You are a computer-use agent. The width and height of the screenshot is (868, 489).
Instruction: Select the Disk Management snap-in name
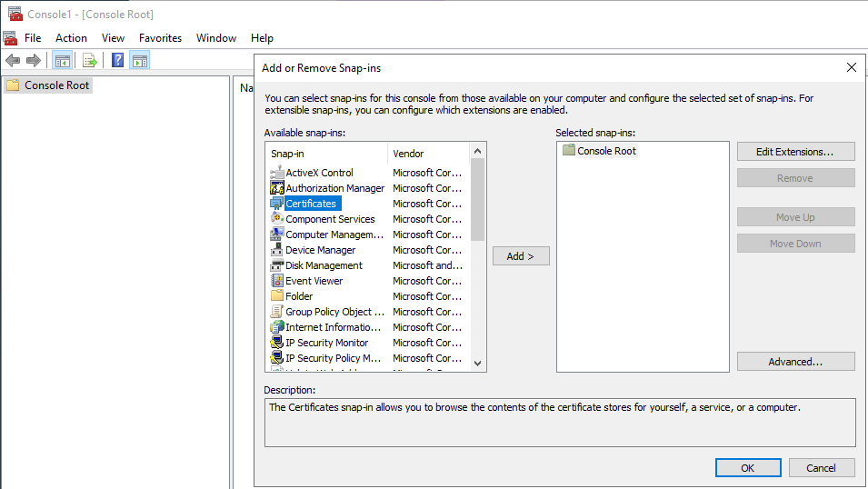point(324,265)
